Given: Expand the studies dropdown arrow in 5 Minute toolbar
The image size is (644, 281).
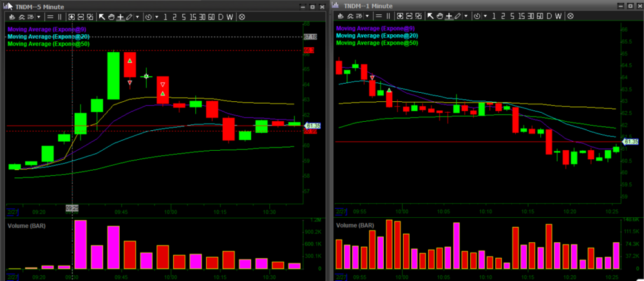Looking at the screenshot, I should [39, 16].
